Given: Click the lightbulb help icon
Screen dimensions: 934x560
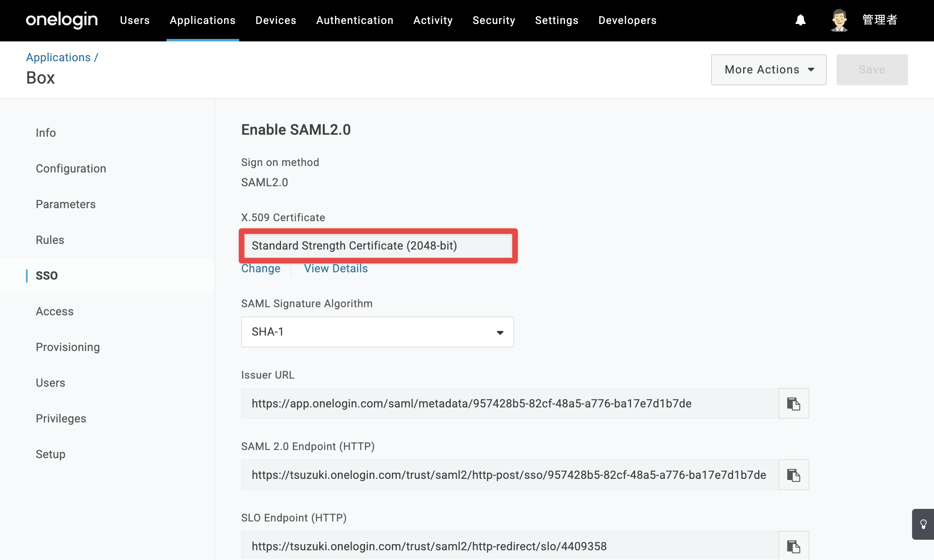Looking at the screenshot, I should (923, 524).
